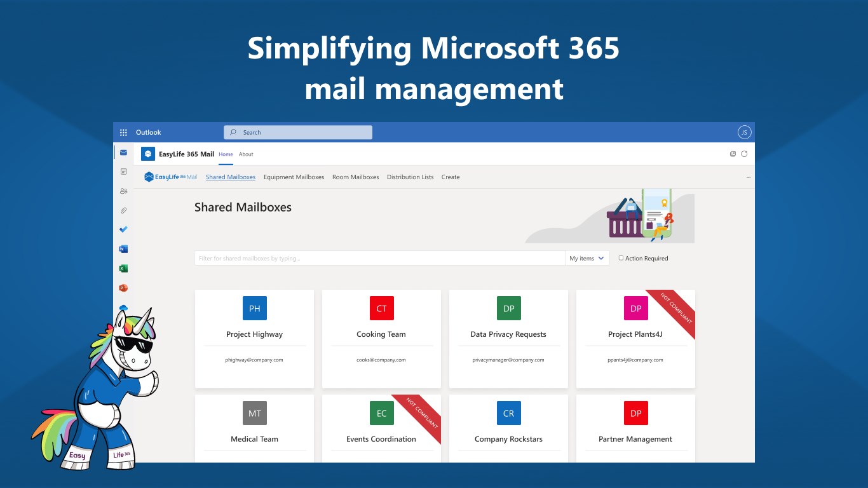Click the search magnifier icon
The image size is (868, 488).
tap(233, 132)
